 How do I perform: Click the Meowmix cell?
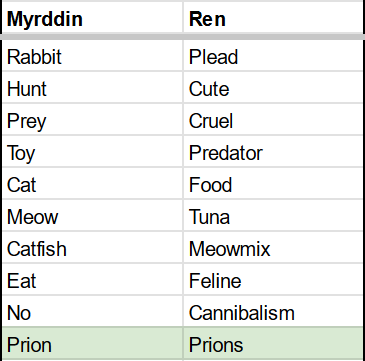pyautogui.click(x=273, y=248)
